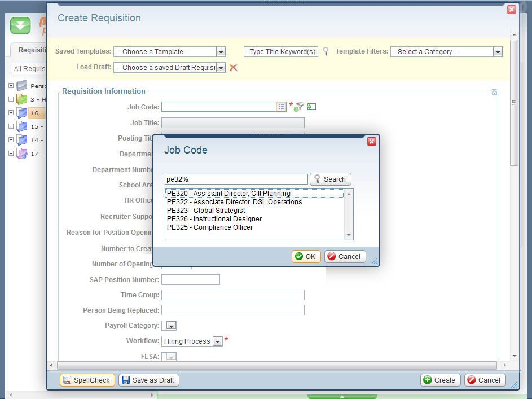The width and height of the screenshot is (532, 399).
Task: Collapse the Requisition Information section
Action: 494,93
